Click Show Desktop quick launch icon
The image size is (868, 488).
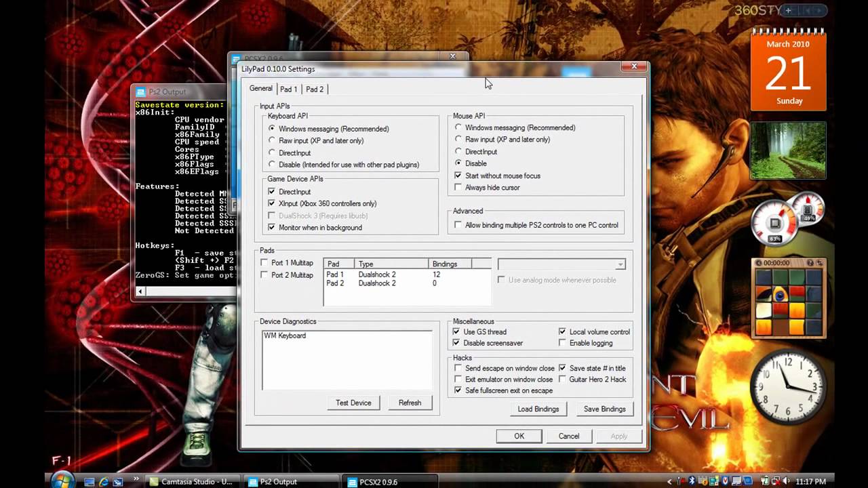(x=90, y=482)
